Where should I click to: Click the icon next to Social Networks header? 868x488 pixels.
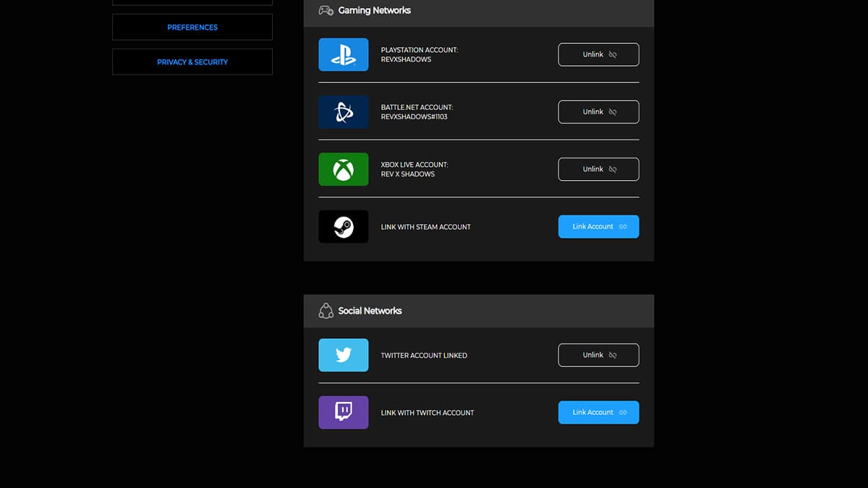[325, 310]
